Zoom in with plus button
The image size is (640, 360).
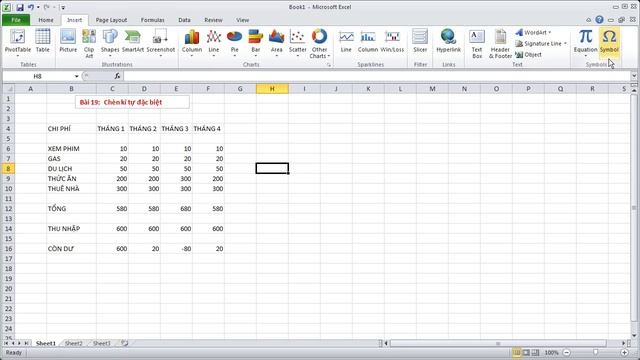(624, 352)
